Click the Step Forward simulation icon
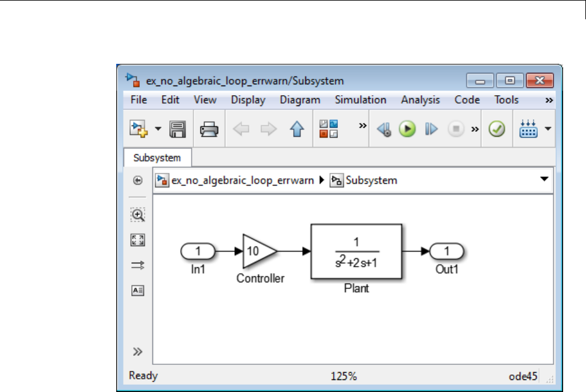This screenshot has width=586, height=392. coord(431,129)
